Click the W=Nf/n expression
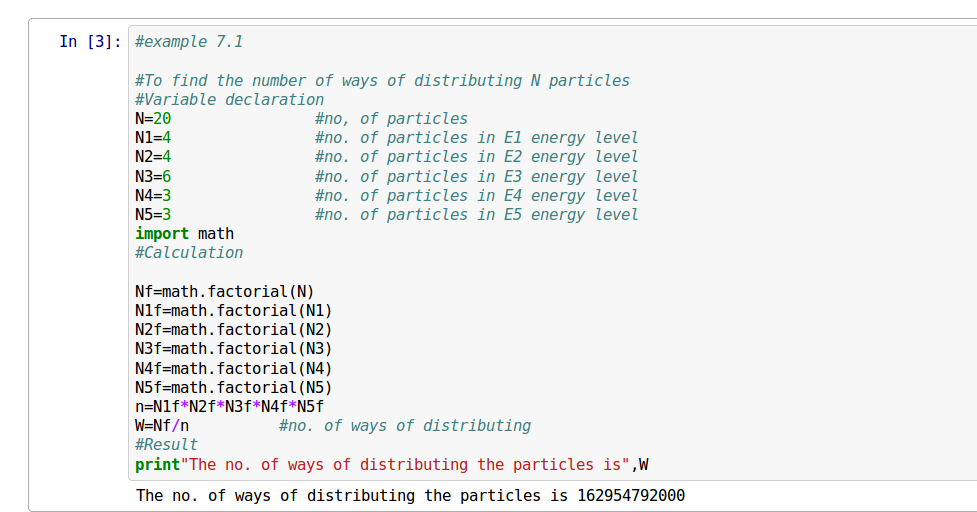Viewport: 977px width, 512px height. [162, 426]
